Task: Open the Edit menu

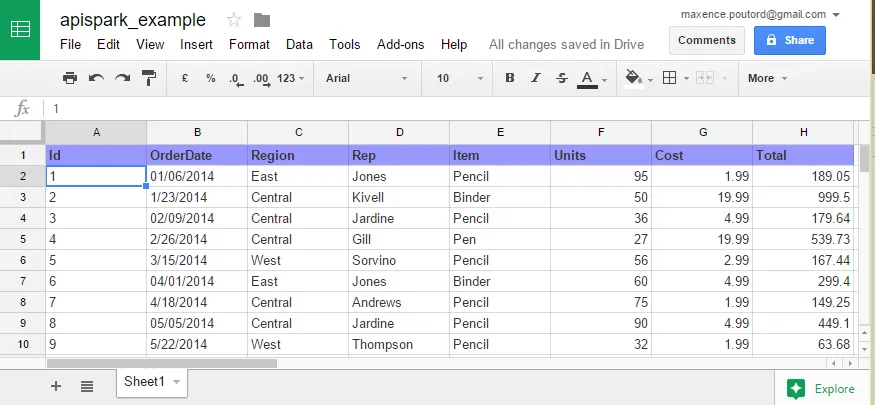Action: coord(108,45)
